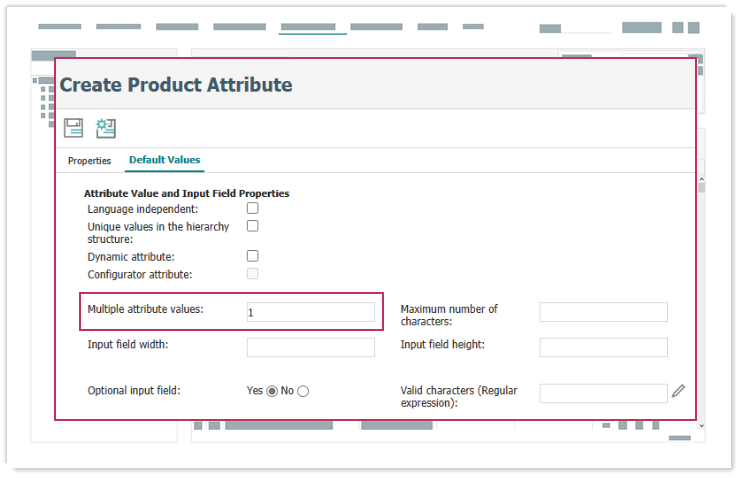Select the Input field height box
This screenshot has width=741, height=478.
pyautogui.click(x=603, y=347)
